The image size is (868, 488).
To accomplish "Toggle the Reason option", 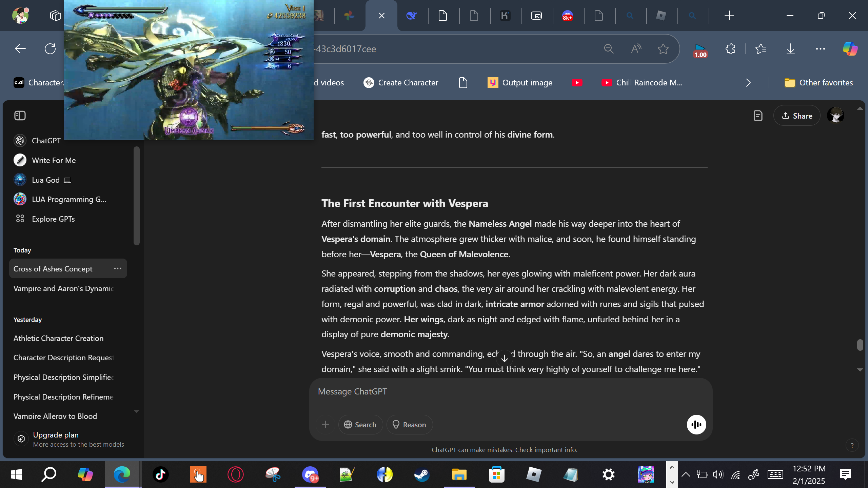I will pos(409,425).
